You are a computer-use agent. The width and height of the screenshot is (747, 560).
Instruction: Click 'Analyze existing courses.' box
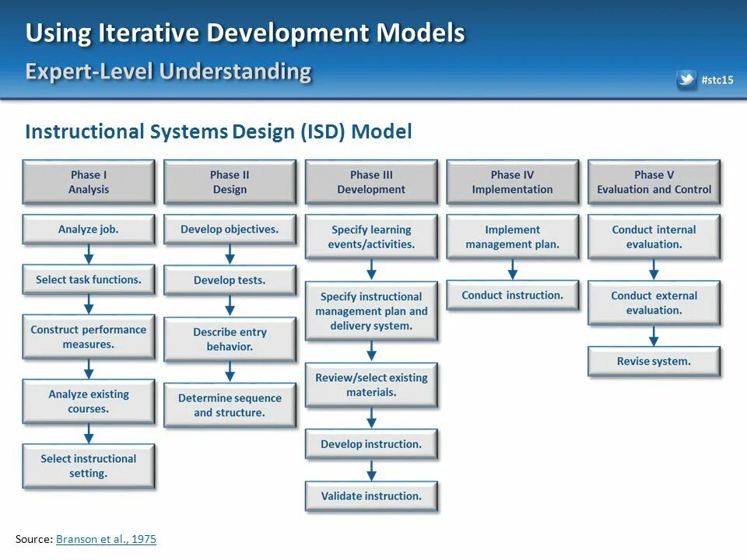pyautogui.click(x=89, y=401)
